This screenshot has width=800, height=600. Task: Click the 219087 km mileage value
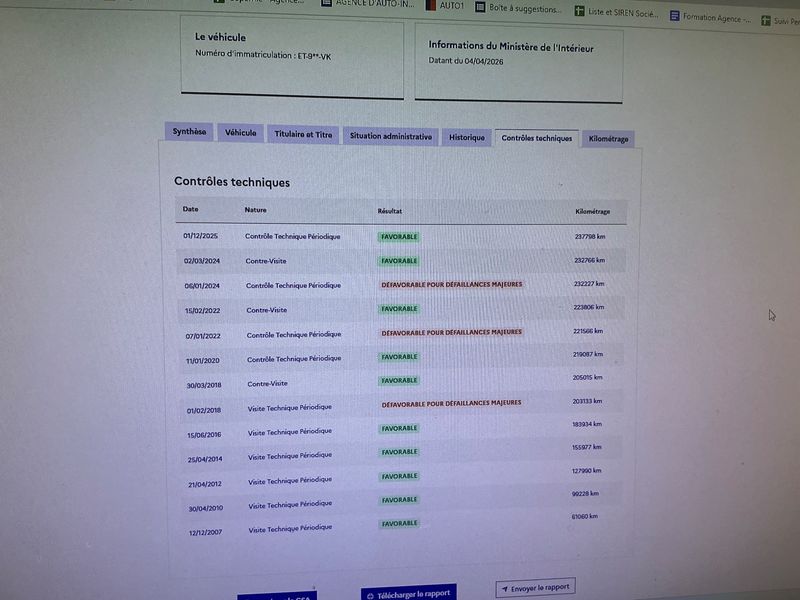588,354
